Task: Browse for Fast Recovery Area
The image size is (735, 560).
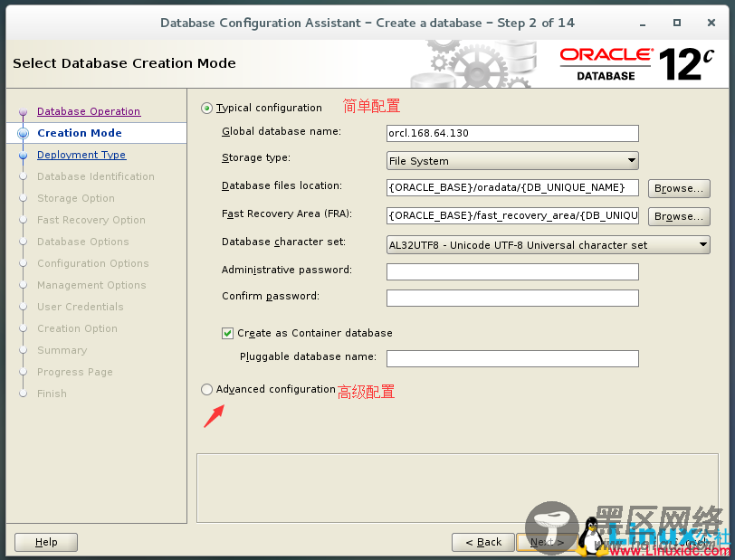Action: [x=679, y=216]
